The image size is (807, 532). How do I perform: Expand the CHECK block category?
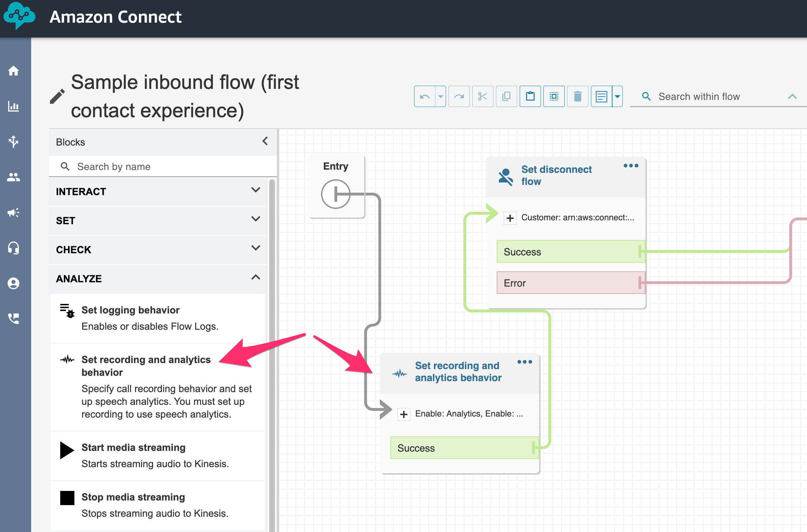click(x=158, y=250)
